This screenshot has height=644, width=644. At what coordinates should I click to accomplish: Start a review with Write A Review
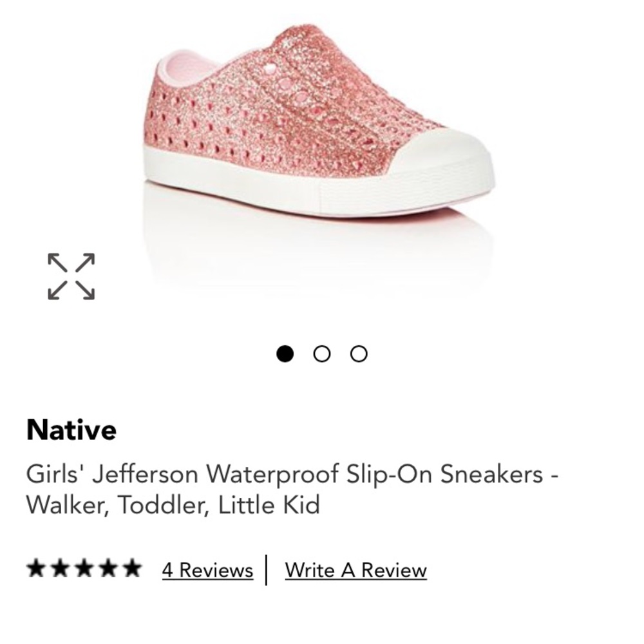coord(355,569)
